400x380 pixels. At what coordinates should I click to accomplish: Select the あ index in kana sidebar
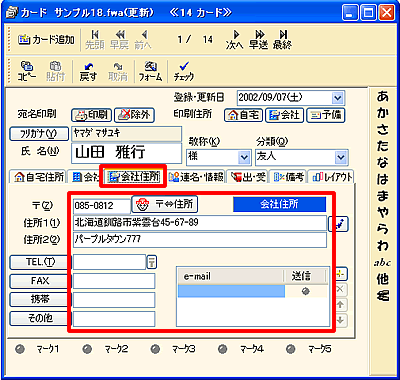click(383, 96)
